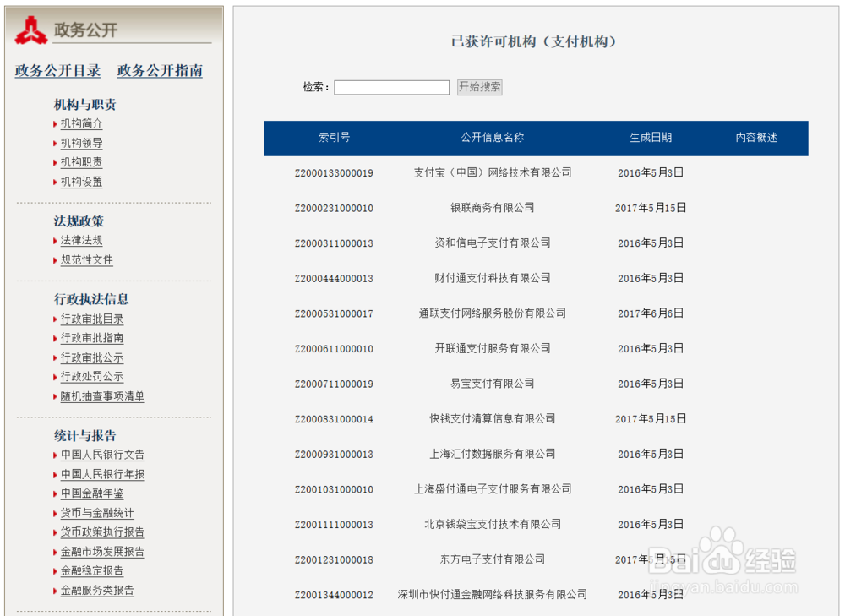Open 上海汇付数据服务有限公司 entry
This screenshot has width=845, height=616.
click(493, 454)
